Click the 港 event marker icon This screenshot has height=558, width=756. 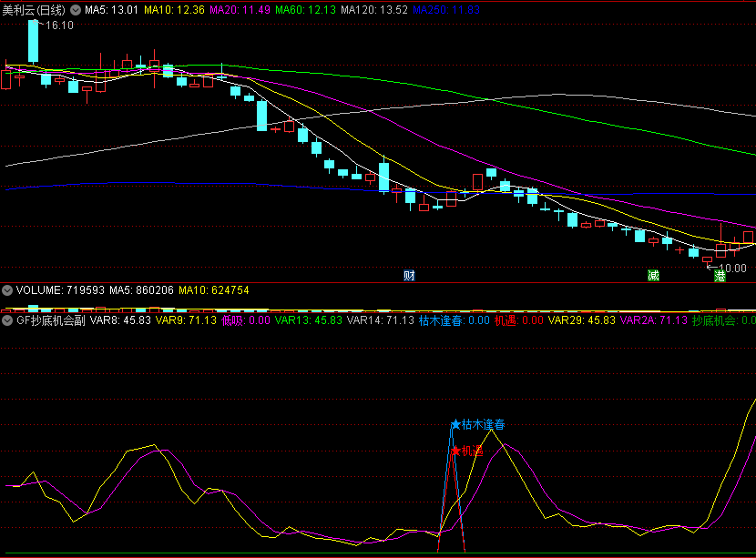[720, 276]
